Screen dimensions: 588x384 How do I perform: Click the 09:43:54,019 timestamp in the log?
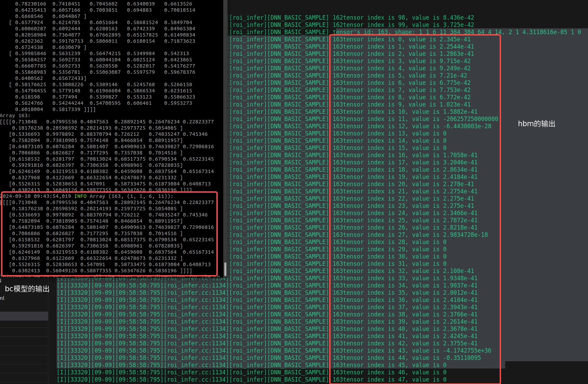pos(54,196)
